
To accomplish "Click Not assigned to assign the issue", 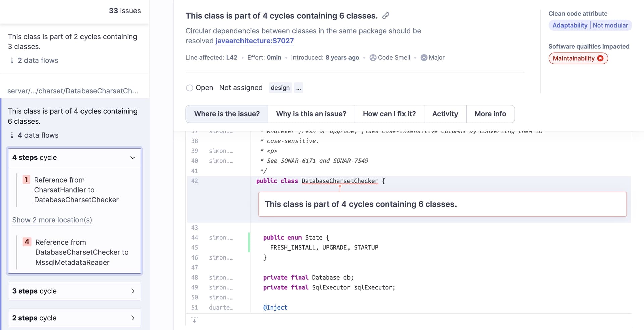I will [x=241, y=88].
